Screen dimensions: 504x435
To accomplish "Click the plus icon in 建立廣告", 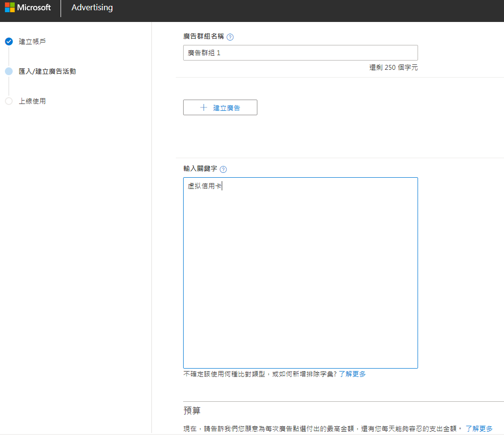I will (204, 107).
